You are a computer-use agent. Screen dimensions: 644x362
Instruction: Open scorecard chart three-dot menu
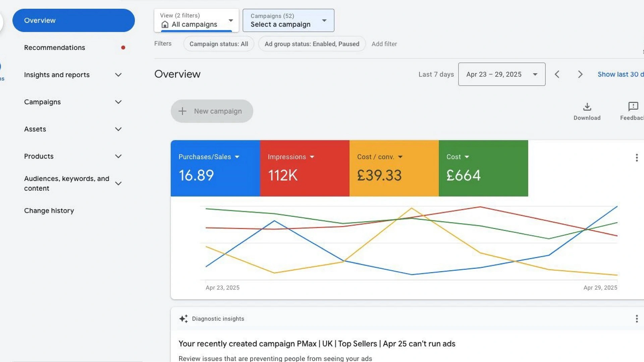tap(636, 158)
